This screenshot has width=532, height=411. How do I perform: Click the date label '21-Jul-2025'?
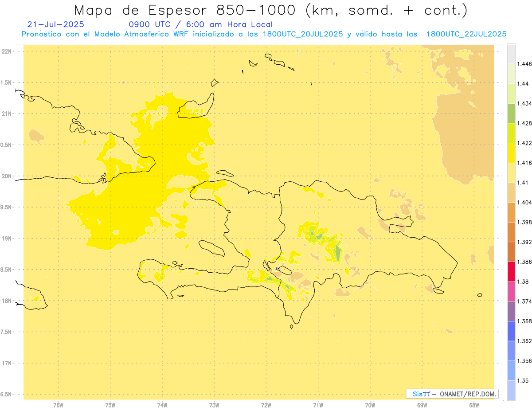(x=55, y=24)
